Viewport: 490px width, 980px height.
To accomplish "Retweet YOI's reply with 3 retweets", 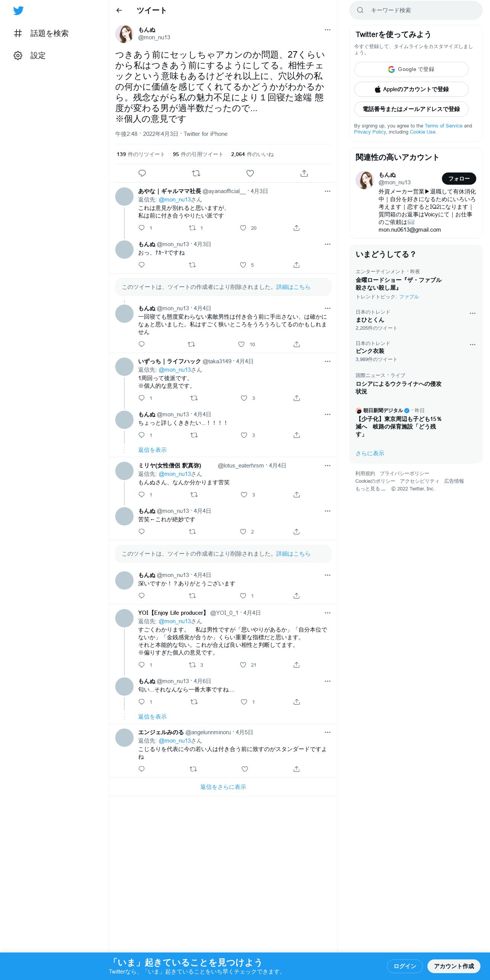I will tap(192, 665).
